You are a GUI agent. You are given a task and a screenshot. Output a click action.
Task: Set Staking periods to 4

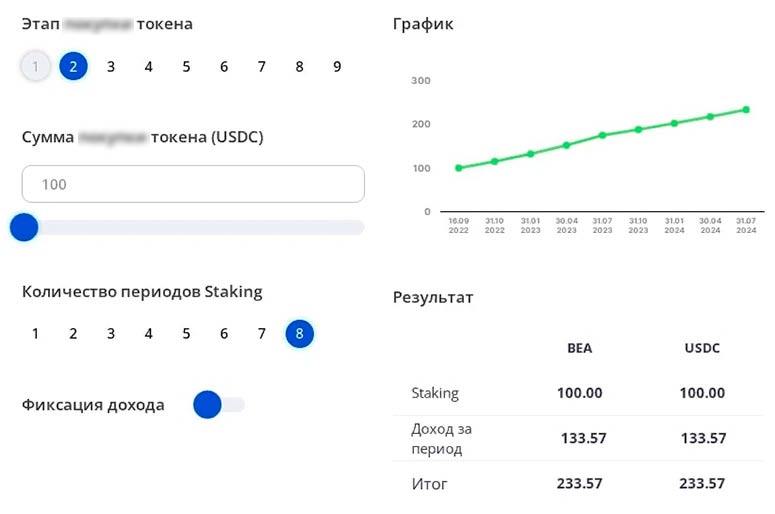148,334
